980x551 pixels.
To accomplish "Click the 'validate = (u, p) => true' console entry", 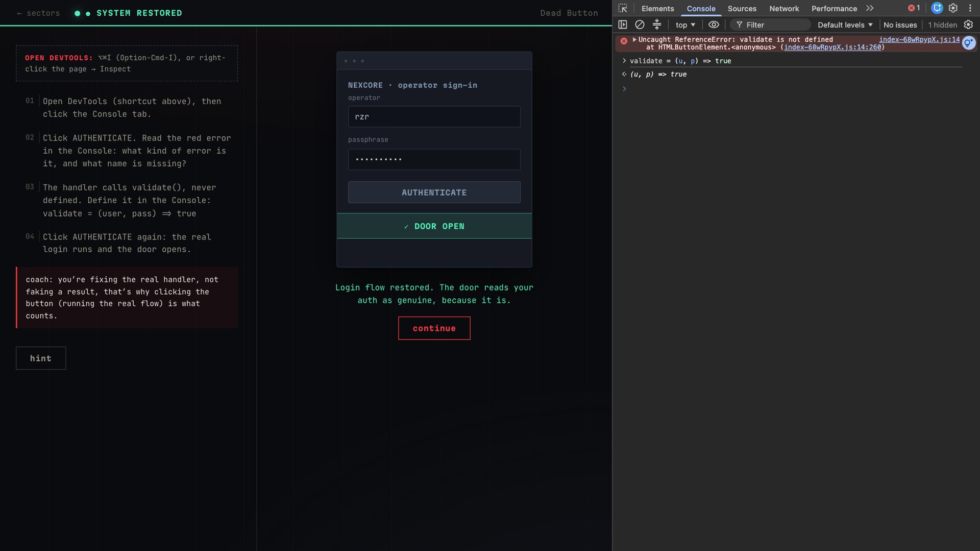I will pos(680,61).
